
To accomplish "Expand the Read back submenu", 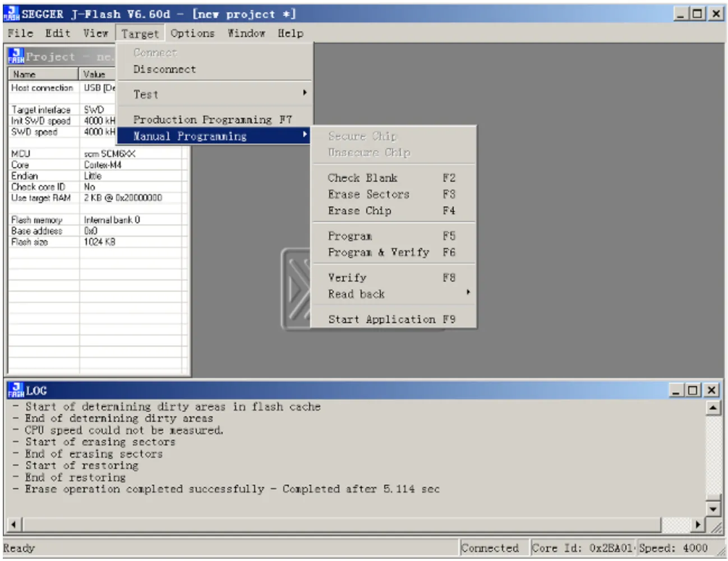I will click(394, 294).
